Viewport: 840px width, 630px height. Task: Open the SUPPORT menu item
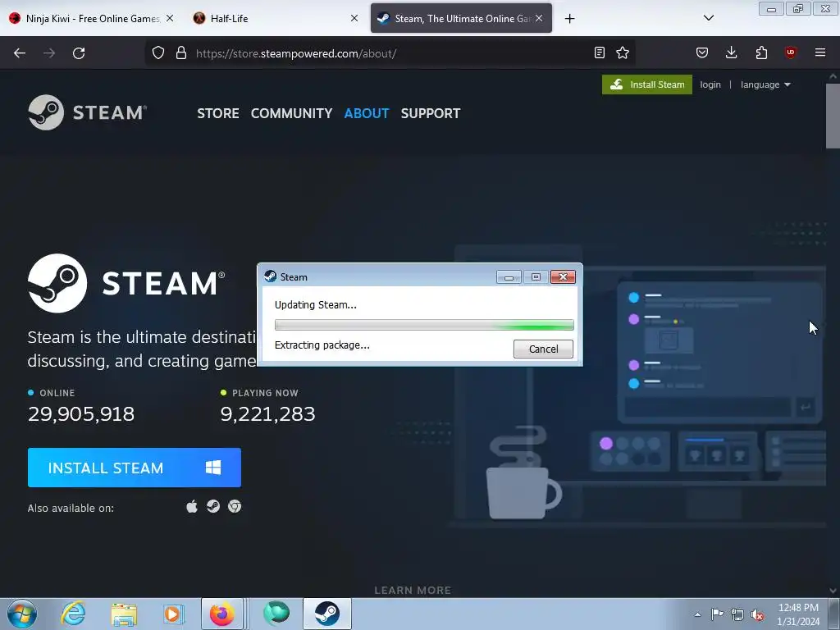(x=430, y=113)
